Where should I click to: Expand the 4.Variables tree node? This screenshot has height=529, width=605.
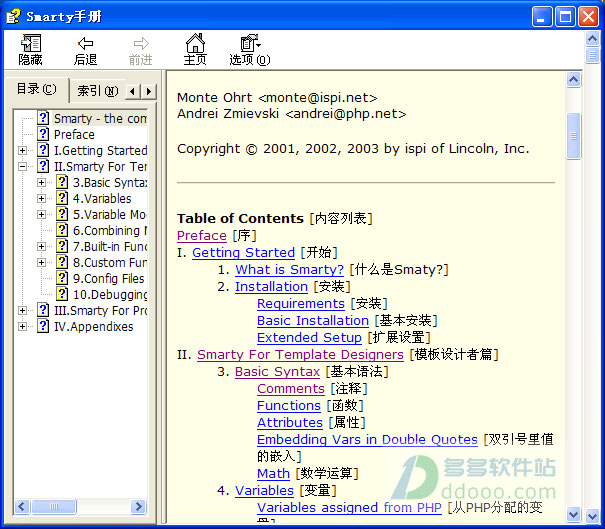(42, 199)
